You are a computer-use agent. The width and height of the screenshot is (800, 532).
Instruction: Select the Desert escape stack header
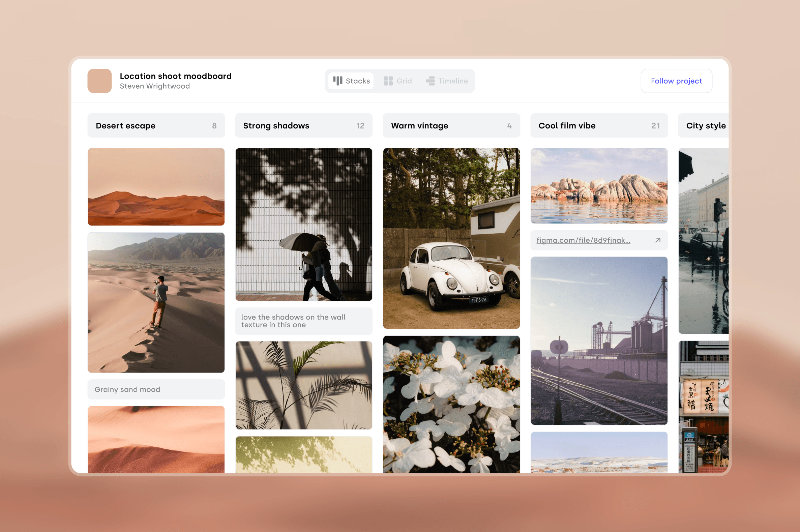click(x=156, y=125)
